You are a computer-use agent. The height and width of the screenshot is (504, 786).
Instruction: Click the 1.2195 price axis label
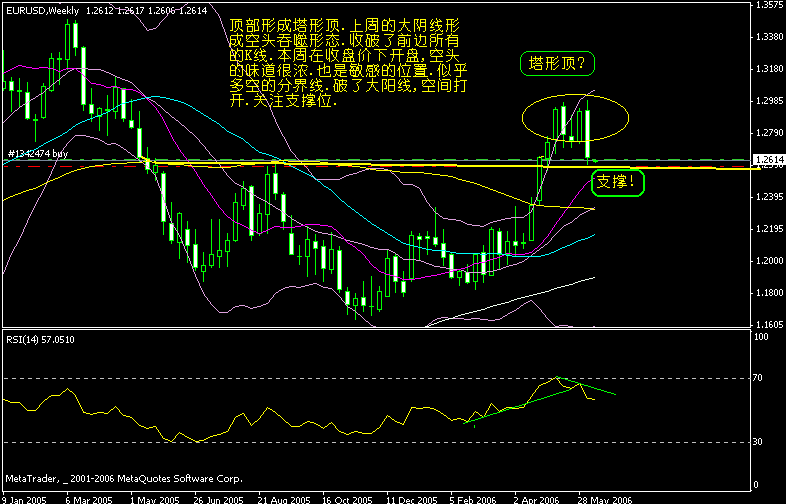click(x=769, y=229)
